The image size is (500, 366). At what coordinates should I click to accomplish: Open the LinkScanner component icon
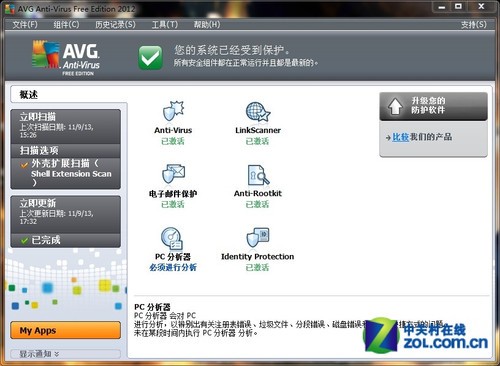(258, 112)
